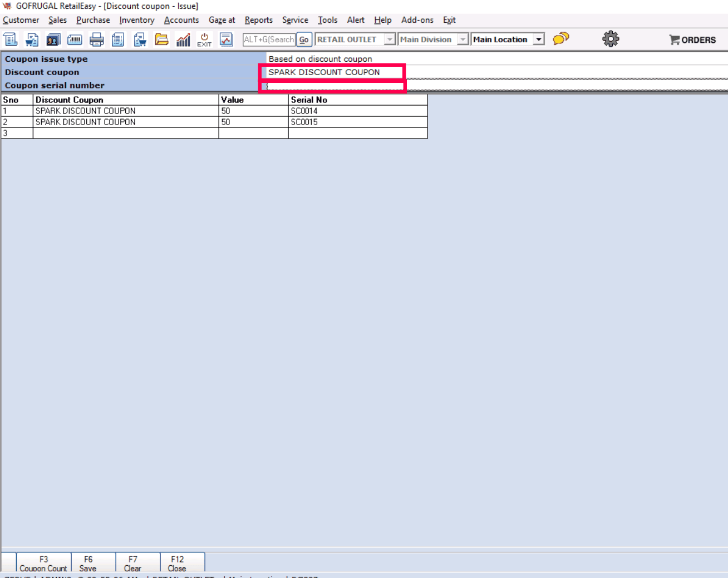The width and height of the screenshot is (728, 578).
Task: Click the coupon name in row 1
Action: [x=126, y=111]
